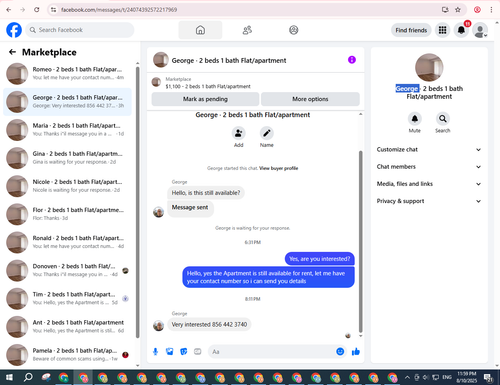The image size is (500, 385).
Task: Click Name edit pencil icon
Action: coord(267,133)
